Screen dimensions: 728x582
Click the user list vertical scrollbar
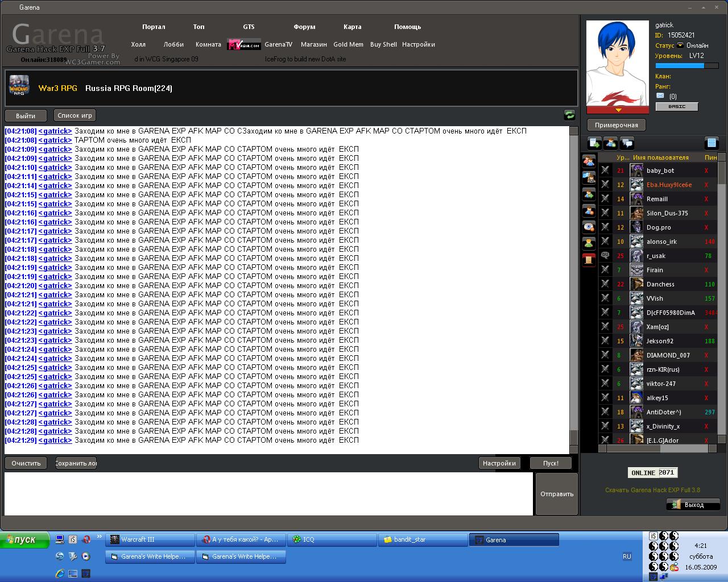pos(721,298)
